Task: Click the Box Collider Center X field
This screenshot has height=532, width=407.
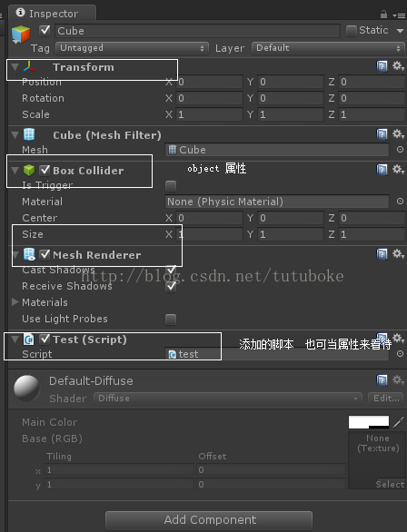Action: (x=210, y=218)
